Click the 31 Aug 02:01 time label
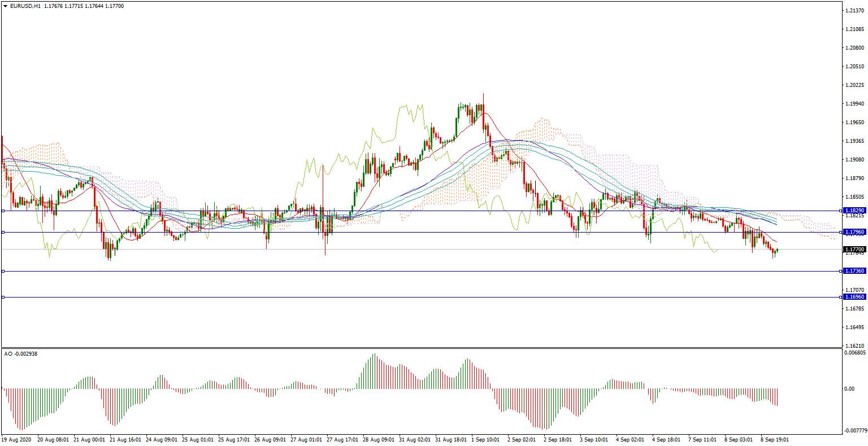The image size is (868, 446). coord(415,439)
